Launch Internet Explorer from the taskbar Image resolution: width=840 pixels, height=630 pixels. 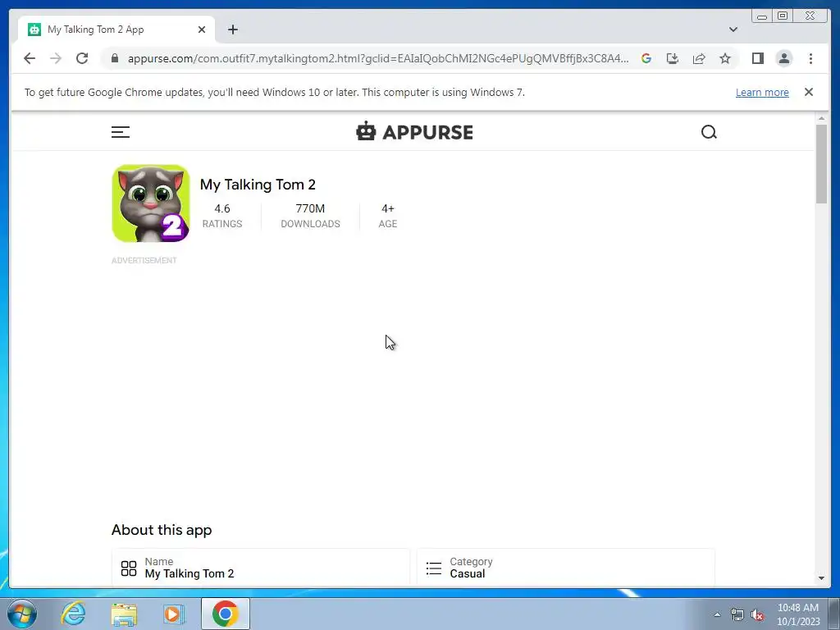click(73, 614)
